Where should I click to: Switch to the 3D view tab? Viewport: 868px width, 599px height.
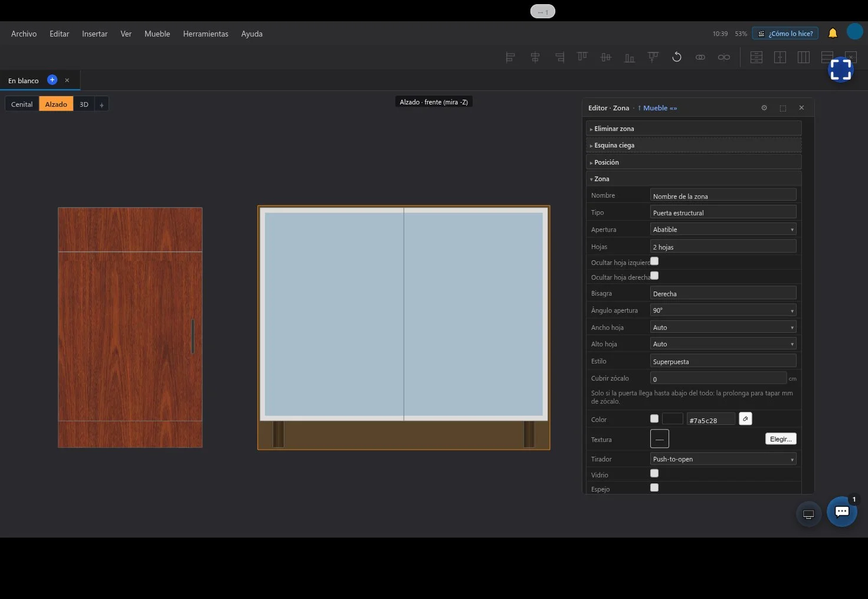click(x=84, y=104)
